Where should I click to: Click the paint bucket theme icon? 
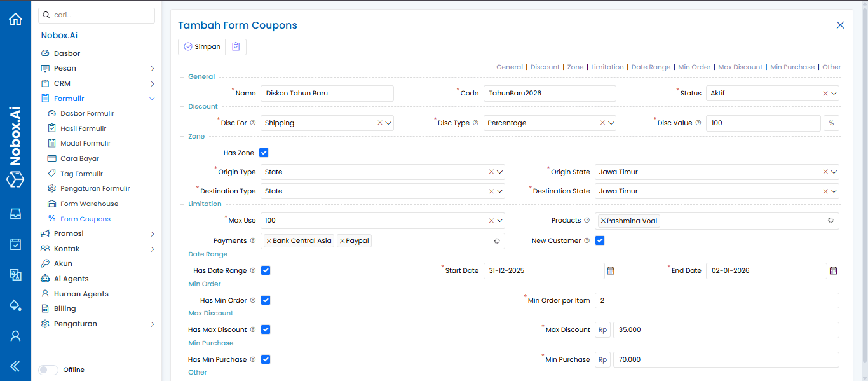click(x=15, y=305)
